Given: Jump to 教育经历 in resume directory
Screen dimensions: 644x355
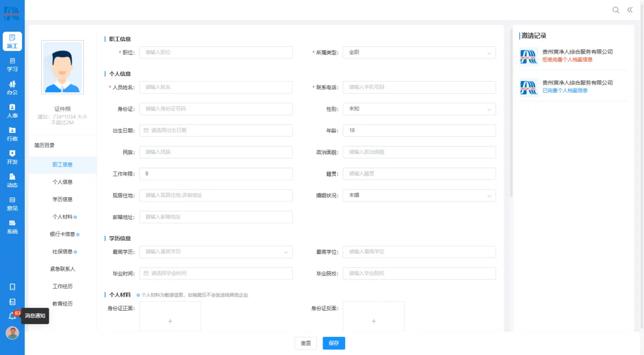Looking at the screenshot, I should pos(62,304).
